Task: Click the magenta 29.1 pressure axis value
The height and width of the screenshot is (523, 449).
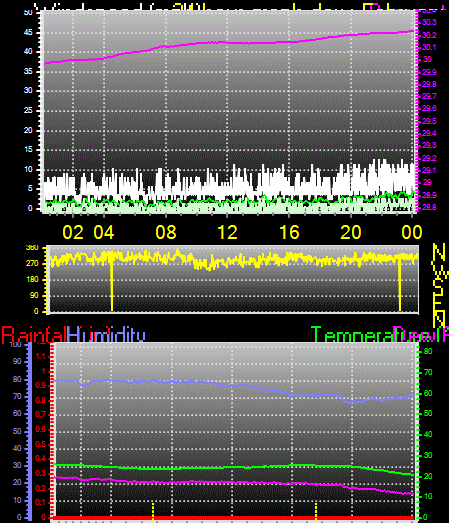Action: [429, 170]
